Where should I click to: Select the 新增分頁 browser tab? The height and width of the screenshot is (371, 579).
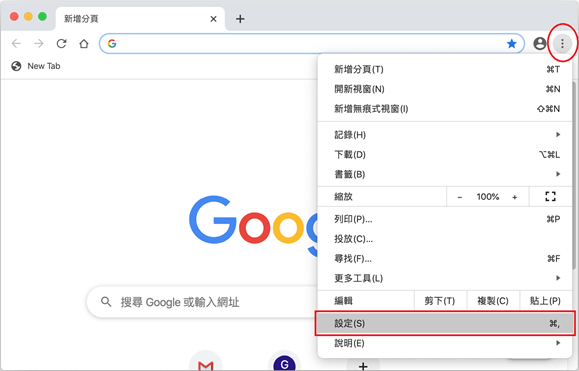coord(140,19)
